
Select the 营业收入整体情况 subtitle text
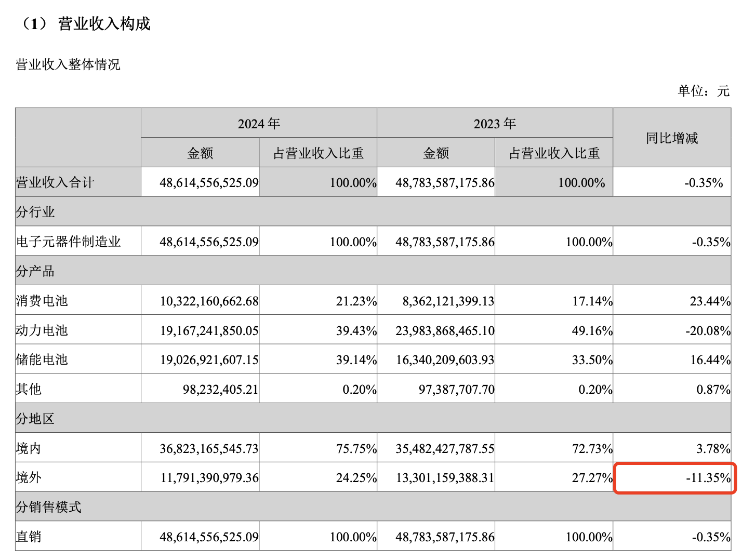click(68, 64)
